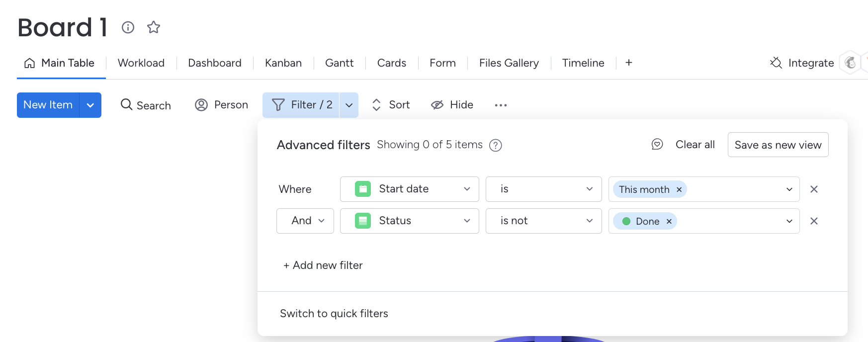Click the board info icon
This screenshot has height=342, width=868.
128,27
